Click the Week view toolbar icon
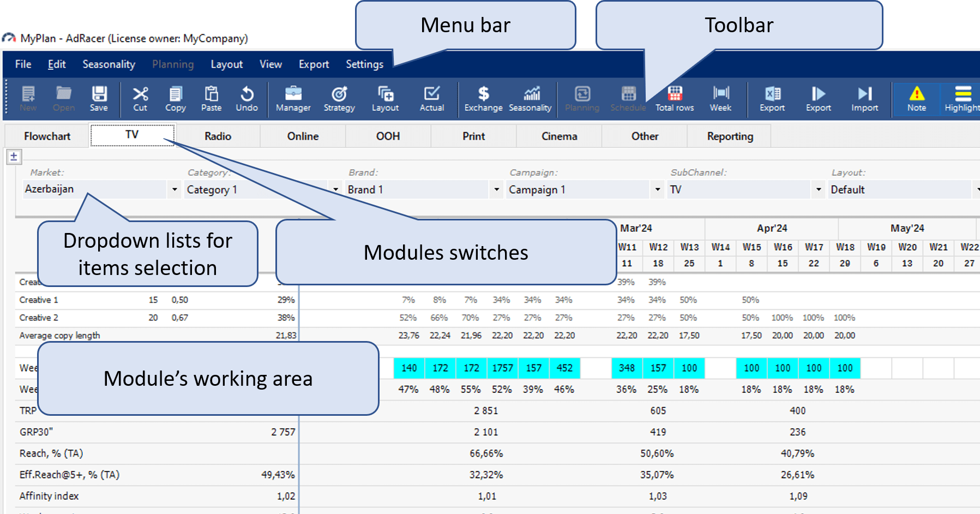The image size is (980, 514). [720, 99]
